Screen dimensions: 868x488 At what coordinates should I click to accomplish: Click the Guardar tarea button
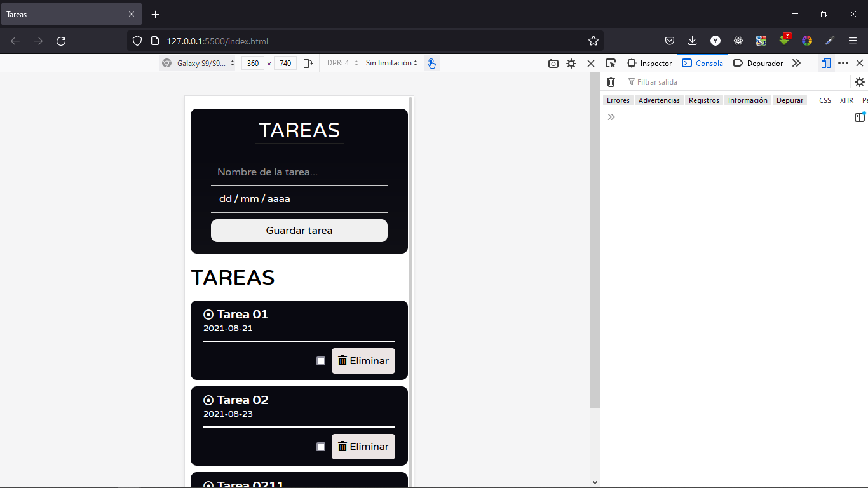[299, 231]
